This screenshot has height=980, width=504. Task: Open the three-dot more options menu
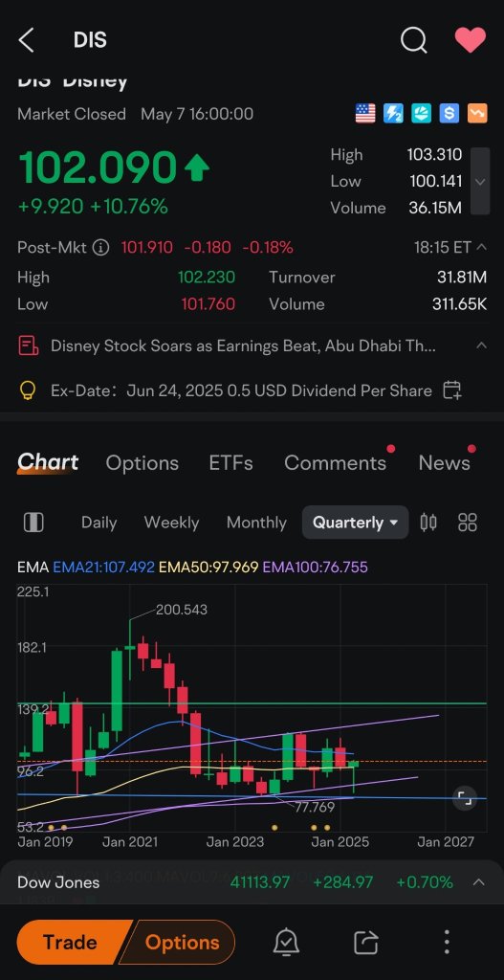pyautogui.click(x=447, y=942)
